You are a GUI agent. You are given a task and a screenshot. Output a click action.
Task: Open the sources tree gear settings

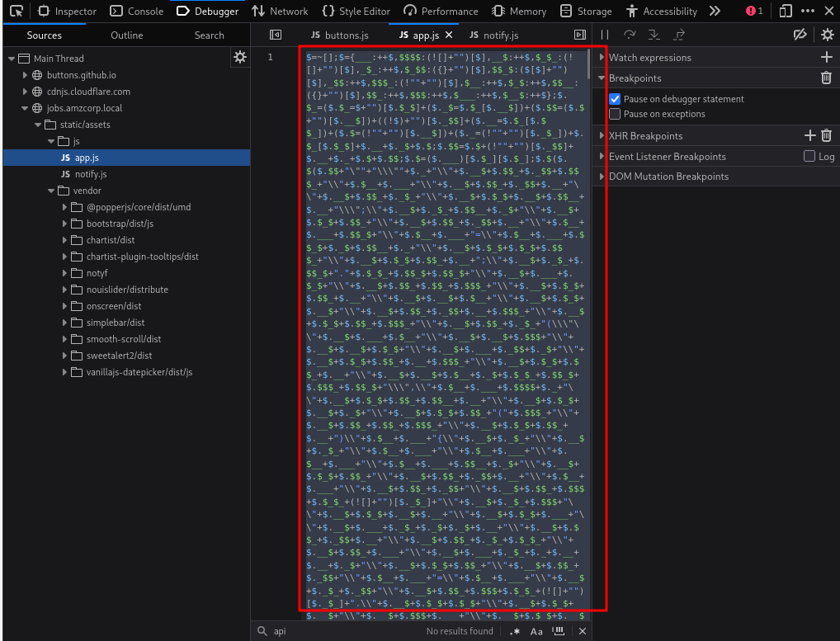point(240,57)
